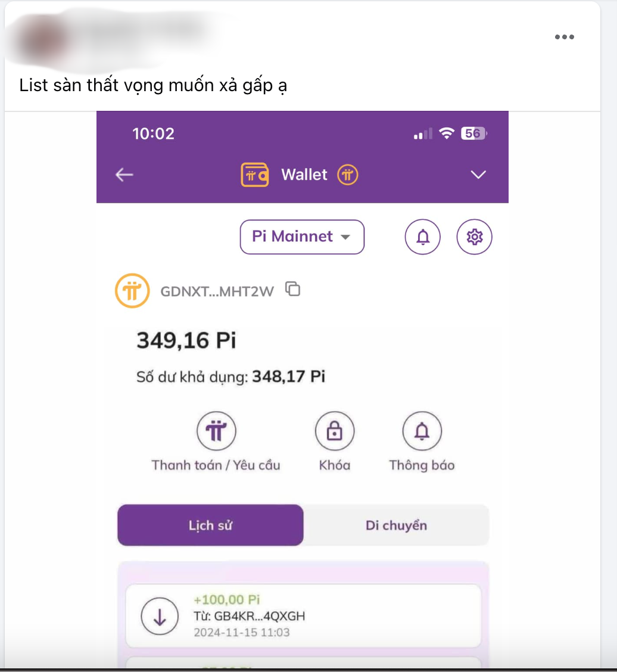Screen dimensions: 617x672
Task: Expand the chevron in the Wallet header
Action: [478, 175]
